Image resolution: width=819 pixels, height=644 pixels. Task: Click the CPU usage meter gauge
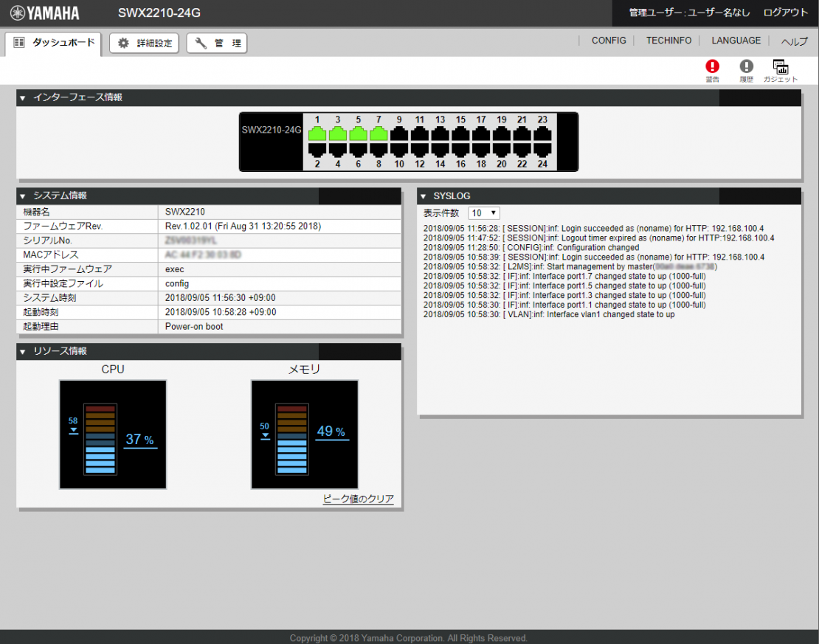point(113,434)
